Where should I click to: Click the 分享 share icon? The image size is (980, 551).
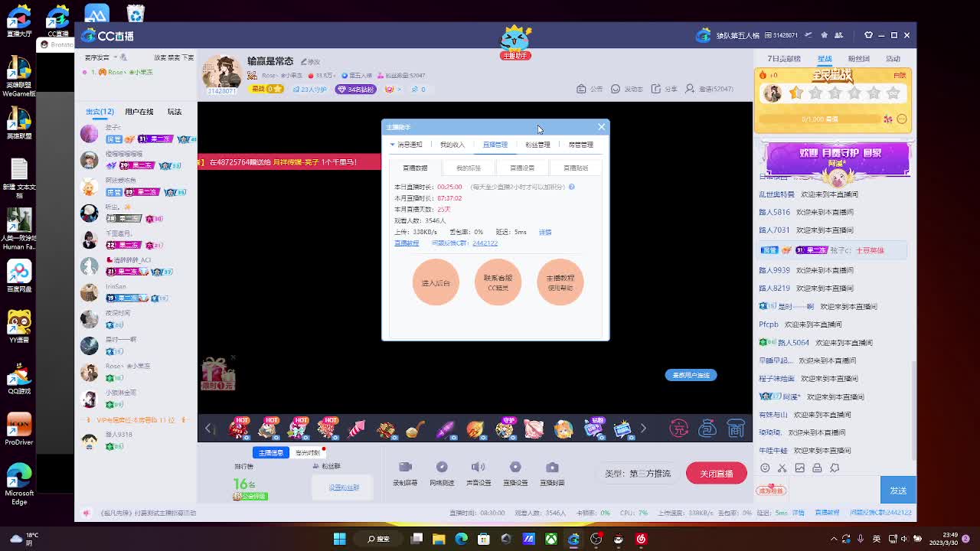click(665, 89)
